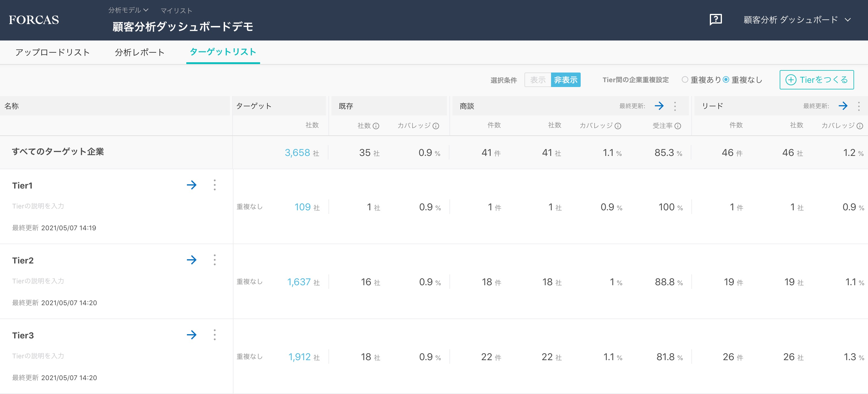Click 商談 column update arrow icon
The height and width of the screenshot is (394, 868).
[x=659, y=106]
